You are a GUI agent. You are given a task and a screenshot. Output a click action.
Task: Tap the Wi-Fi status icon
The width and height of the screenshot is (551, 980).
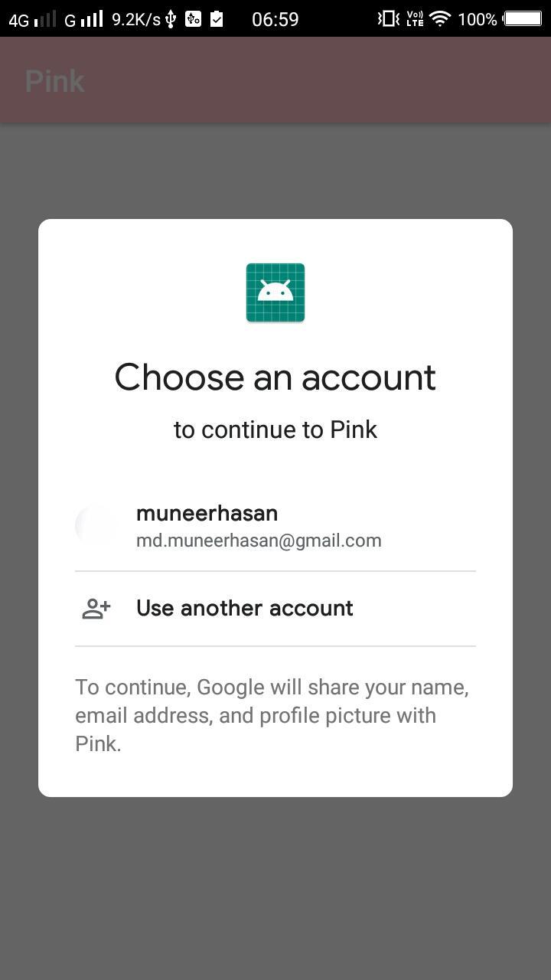coord(440,18)
